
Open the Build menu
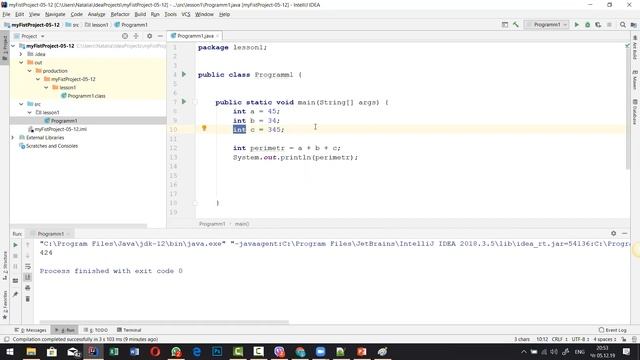pos(140,14)
